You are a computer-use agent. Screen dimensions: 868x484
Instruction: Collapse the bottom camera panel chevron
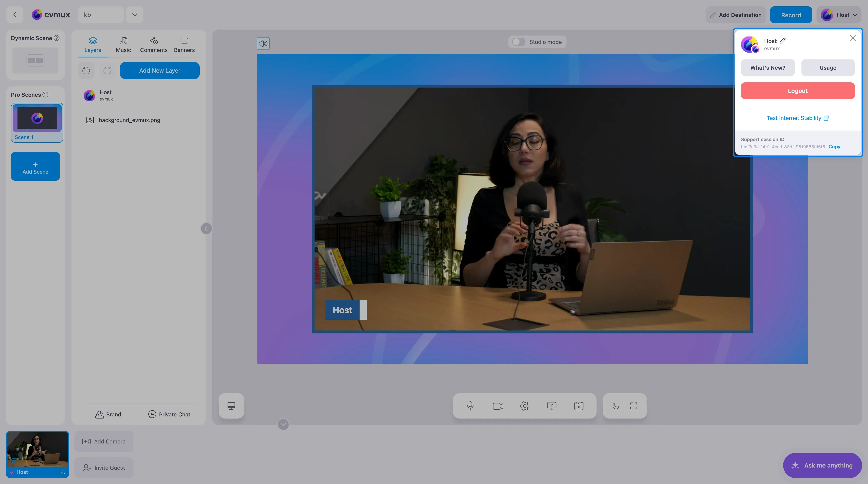click(x=283, y=424)
